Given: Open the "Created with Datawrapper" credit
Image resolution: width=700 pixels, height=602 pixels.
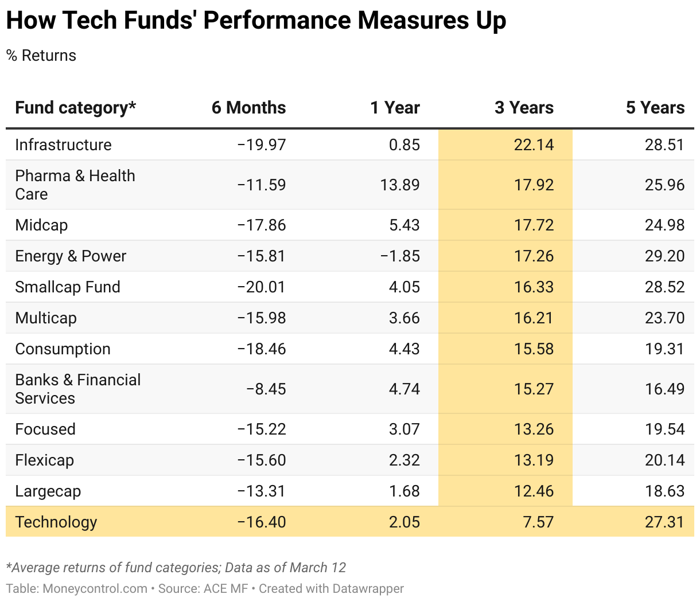Looking at the screenshot, I should coord(331,589).
